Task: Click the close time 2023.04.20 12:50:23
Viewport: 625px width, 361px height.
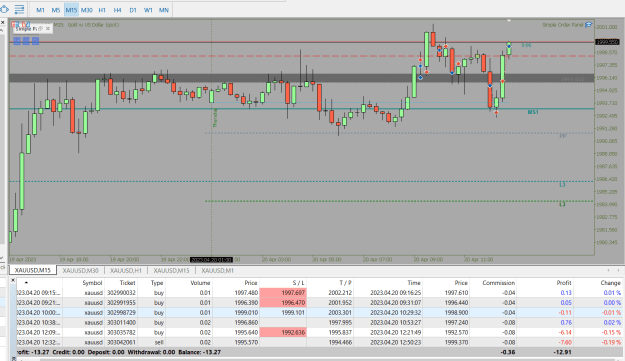Action: pos(395,342)
